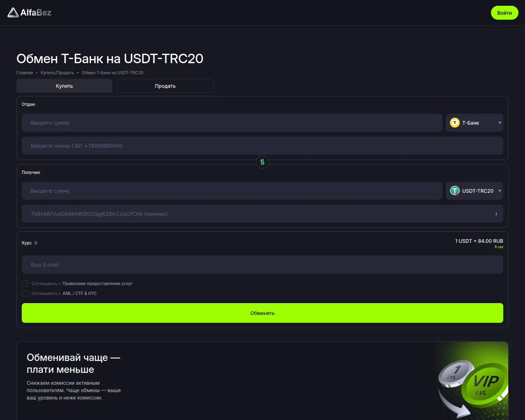Click the AlfaBez logo
Image resolution: width=525 pixels, height=420 pixels.
30,13
